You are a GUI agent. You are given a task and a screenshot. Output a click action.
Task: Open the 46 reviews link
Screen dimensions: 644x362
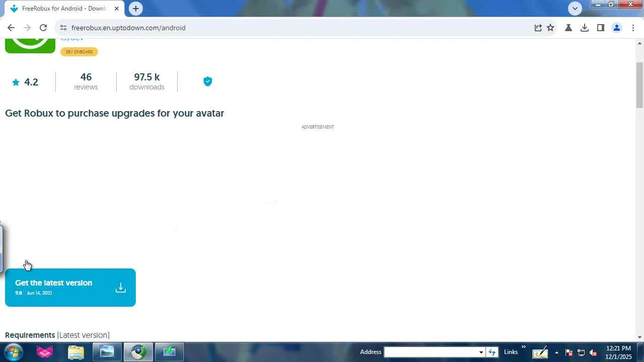(86, 81)
